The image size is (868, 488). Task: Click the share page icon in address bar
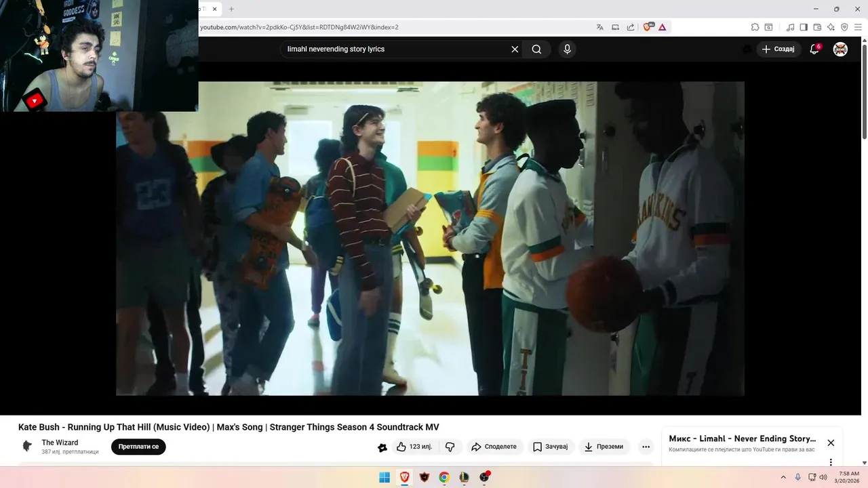tap(631, 27)
